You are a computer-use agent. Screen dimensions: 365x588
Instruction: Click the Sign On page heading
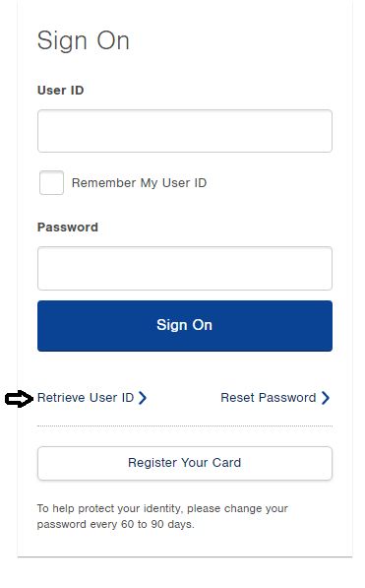pos(84,40)
